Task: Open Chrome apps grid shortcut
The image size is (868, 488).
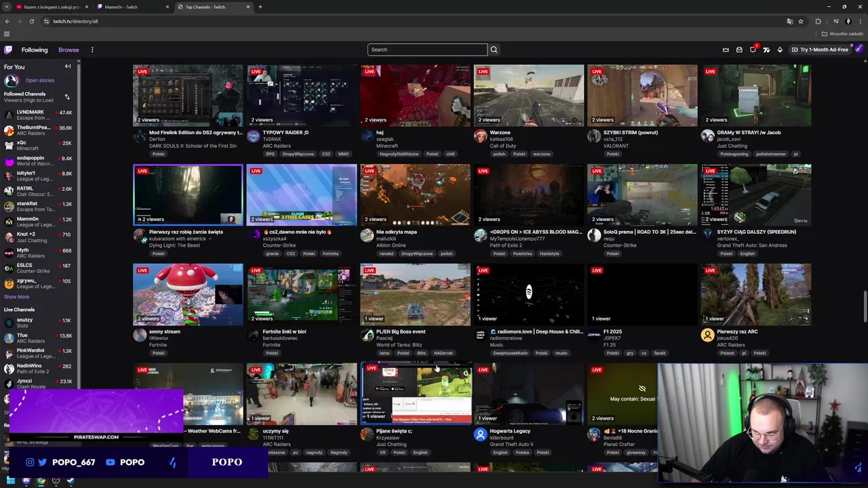Action: (7, 34)
